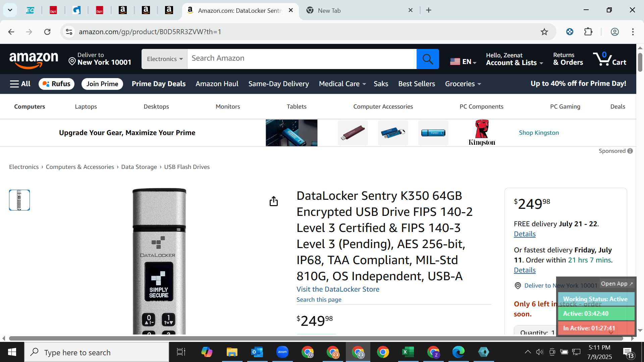Viewport: 644px width, 362px height.
Task: Open the notifications center icon
Action: tap(628, 353)
